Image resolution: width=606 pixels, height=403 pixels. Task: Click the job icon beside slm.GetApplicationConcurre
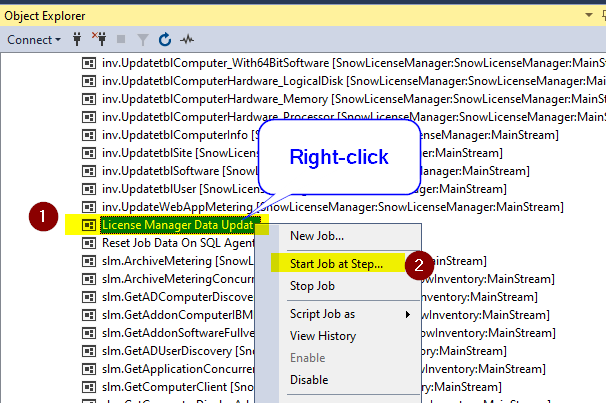(89, 369)
